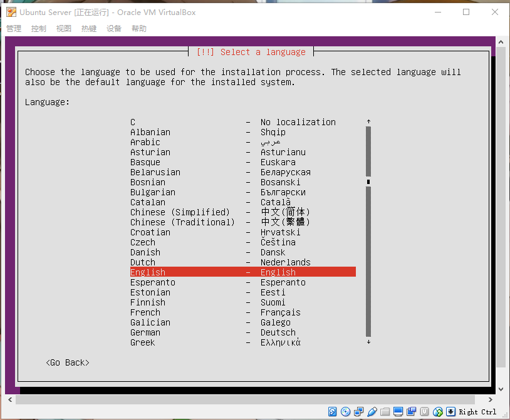This screenshot has width=510, height=420.
Task: Click the hard disk activity status icon
Action: click(x=332, y=412)
